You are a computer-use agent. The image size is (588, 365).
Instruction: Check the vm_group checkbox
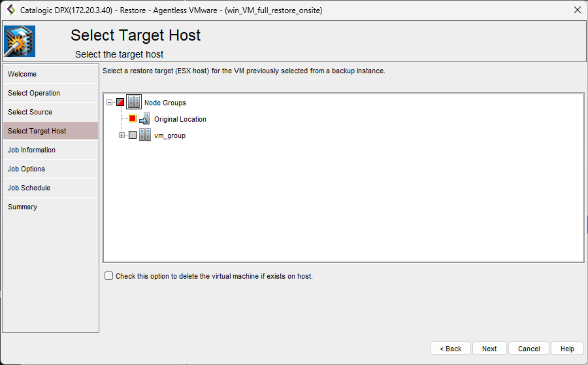pos(133,135)
